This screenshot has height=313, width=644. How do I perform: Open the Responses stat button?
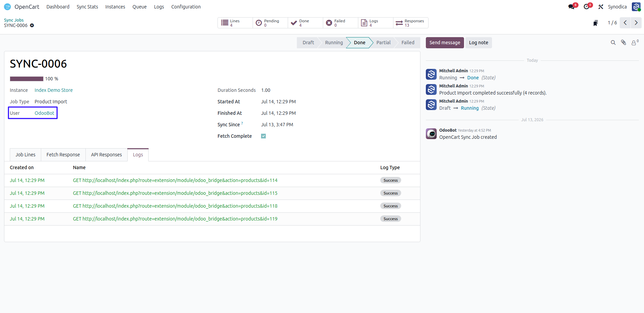pyautogui.click(x=411, y=23)
